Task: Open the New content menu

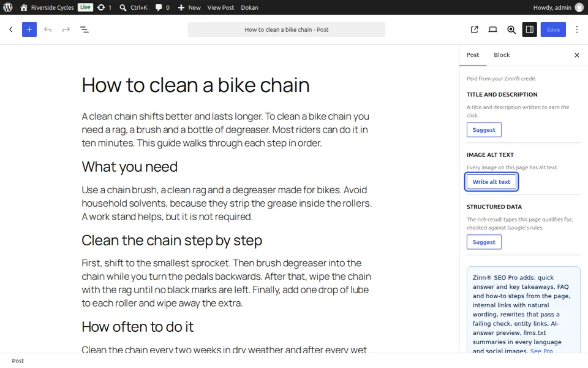Action: click(x=189, y=7)
